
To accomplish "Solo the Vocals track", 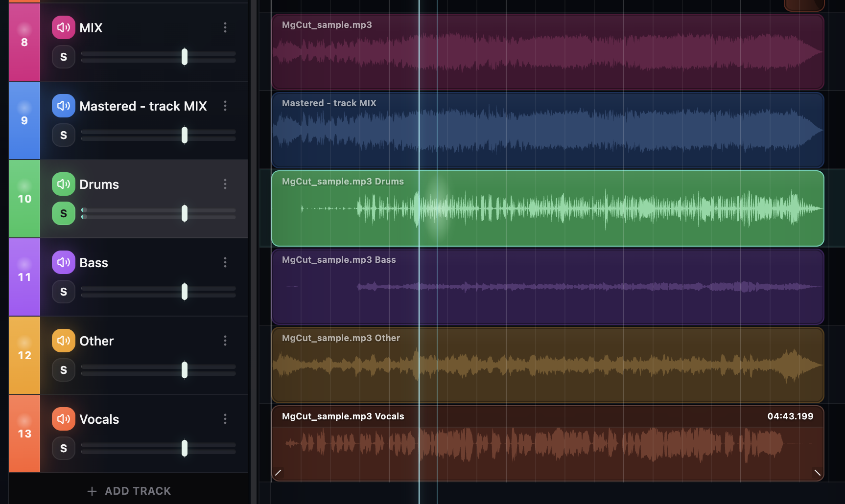I will (x=64, y=448).
